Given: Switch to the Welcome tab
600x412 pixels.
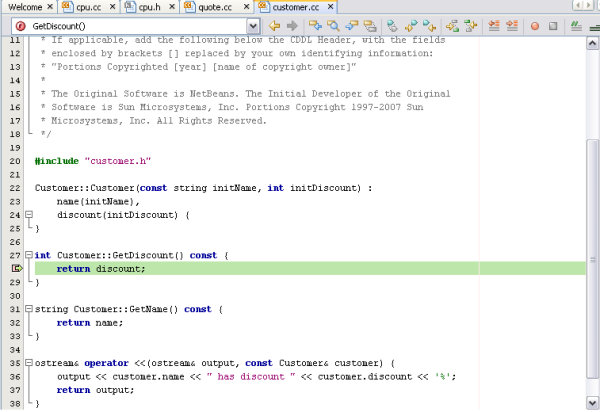Looking at the screenshot, I should click(x=25, y=7).
